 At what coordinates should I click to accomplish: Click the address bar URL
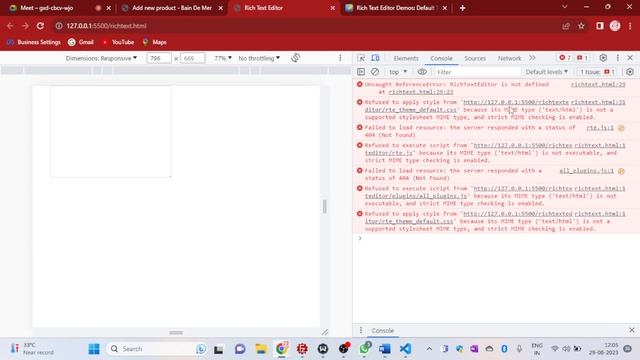(x=106, y=26)
